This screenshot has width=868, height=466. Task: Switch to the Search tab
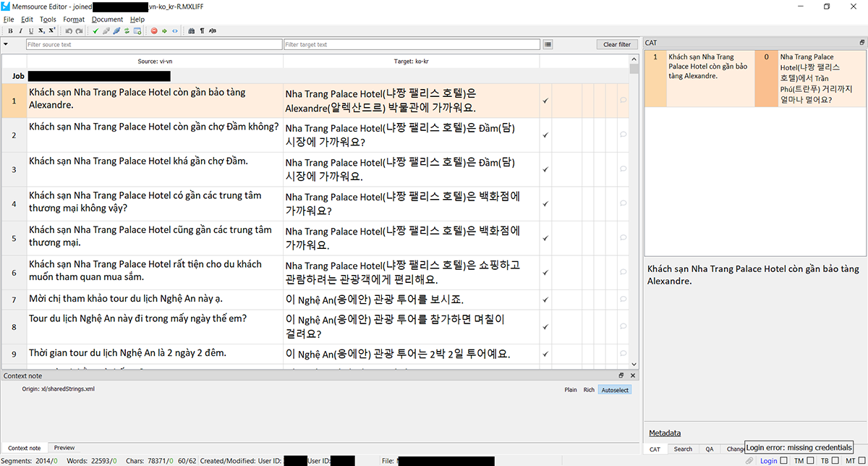coord(683,449)
